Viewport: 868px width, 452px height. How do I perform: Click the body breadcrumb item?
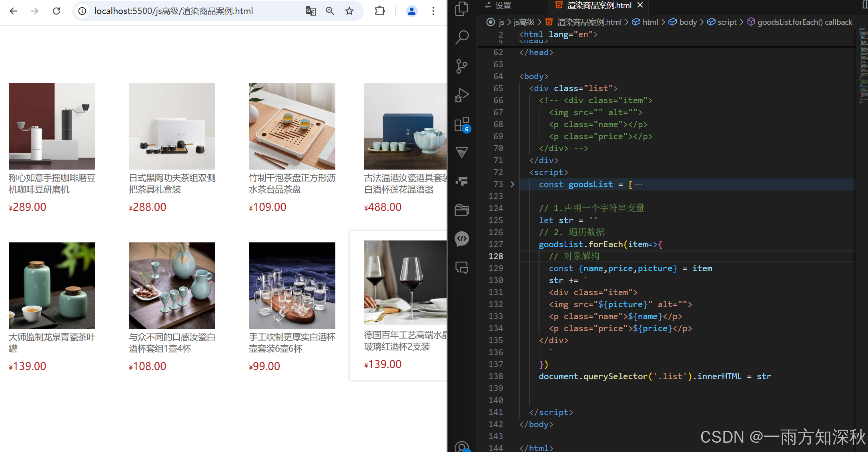click(688, 22)
